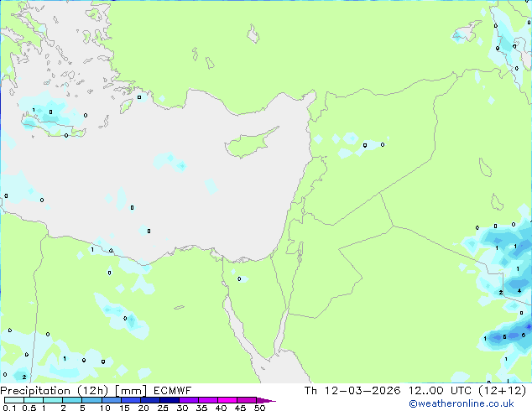Click the 20–25 mm legend color swatch

150,400
